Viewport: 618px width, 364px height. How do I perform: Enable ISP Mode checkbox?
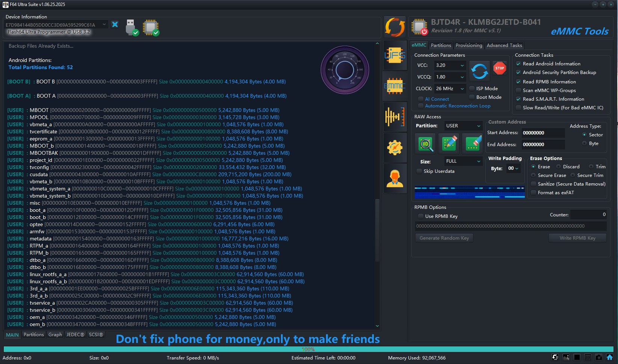click(472, 89)
